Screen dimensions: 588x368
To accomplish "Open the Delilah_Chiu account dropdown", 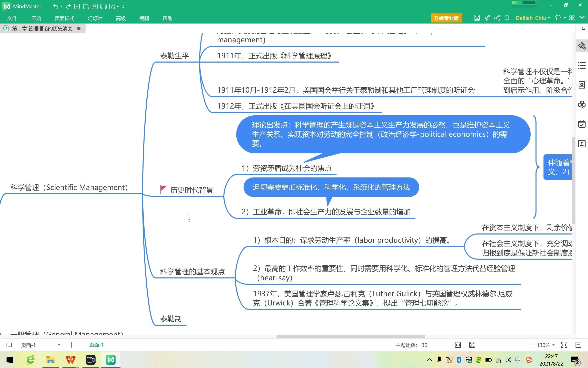I will 532,18.
